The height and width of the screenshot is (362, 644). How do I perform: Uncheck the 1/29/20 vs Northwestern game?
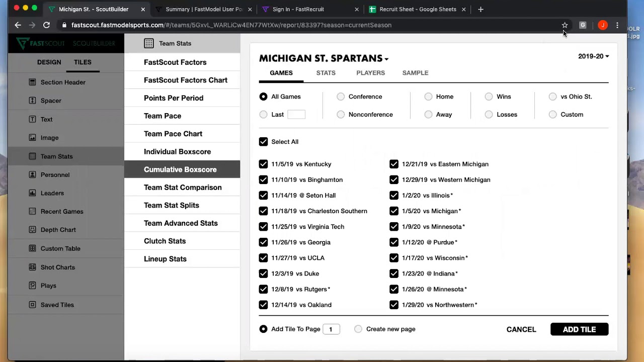point(394,305)
